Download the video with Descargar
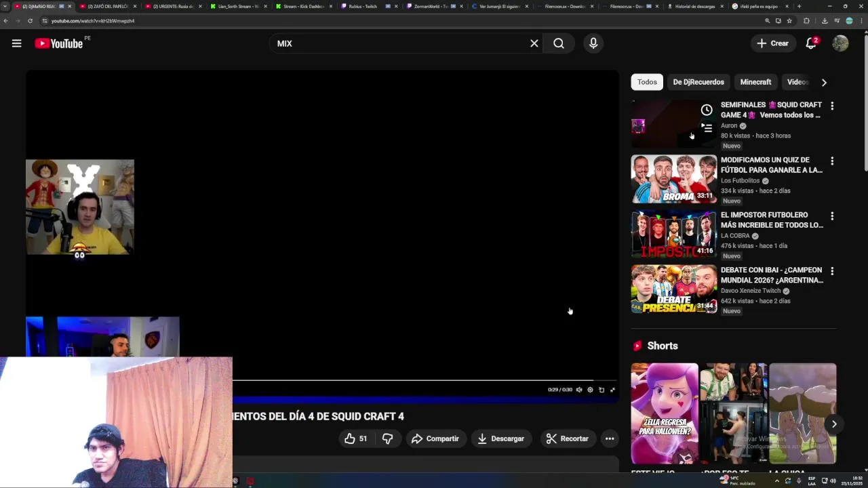Screen dimensions: 868x488 point(501,439)
